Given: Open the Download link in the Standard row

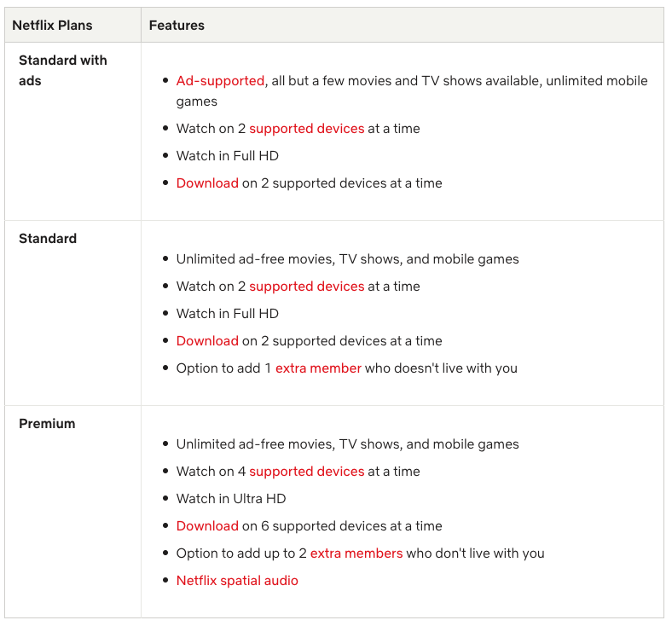Looking at the screenshot, I should point(207,341).
